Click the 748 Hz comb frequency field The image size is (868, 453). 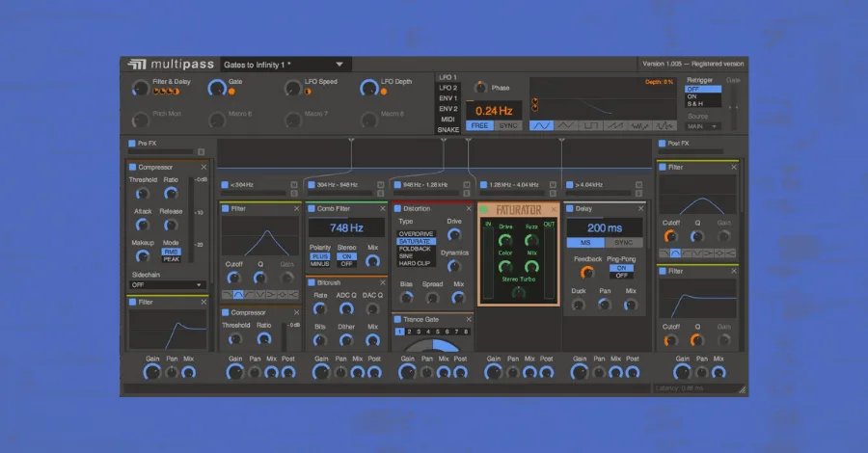(x=346, y=227)
